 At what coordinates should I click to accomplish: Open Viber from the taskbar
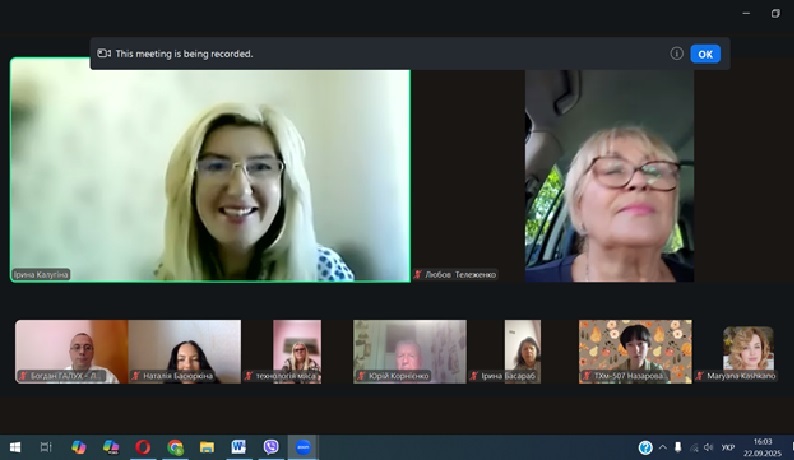click(x=270, y=447)
